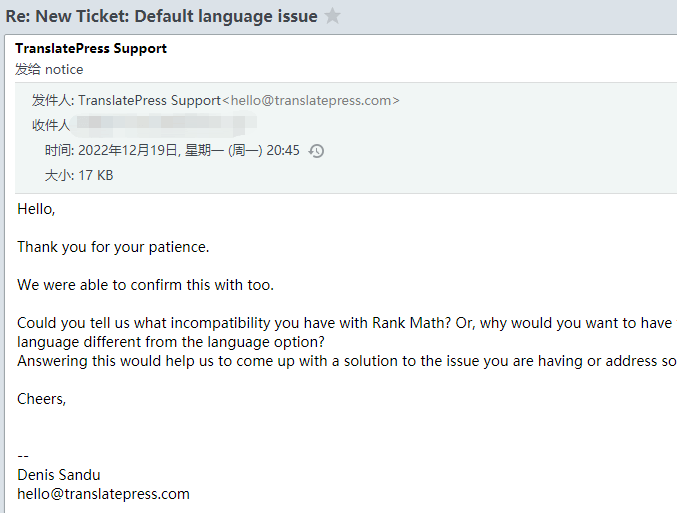The width and height of the screenshot is (677, 513).
Task: Click the 'Denis Sandu' signature name
Action: point(59,475)
